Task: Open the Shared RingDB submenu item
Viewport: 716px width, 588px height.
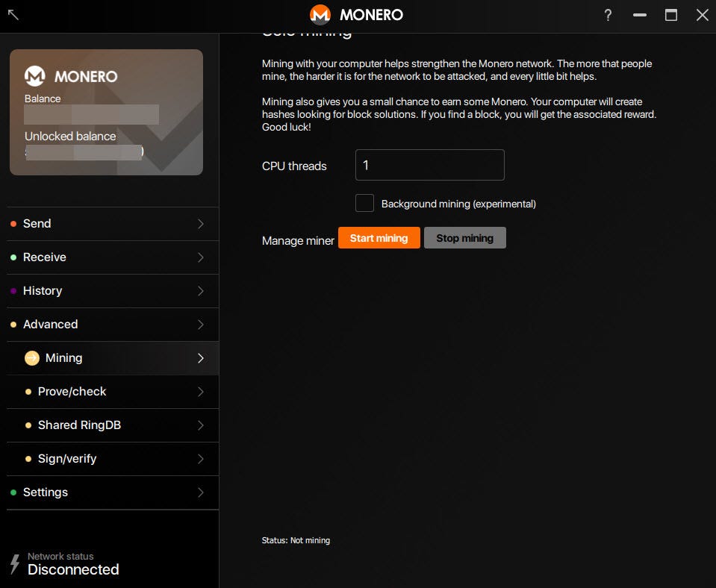Action: 113,425
